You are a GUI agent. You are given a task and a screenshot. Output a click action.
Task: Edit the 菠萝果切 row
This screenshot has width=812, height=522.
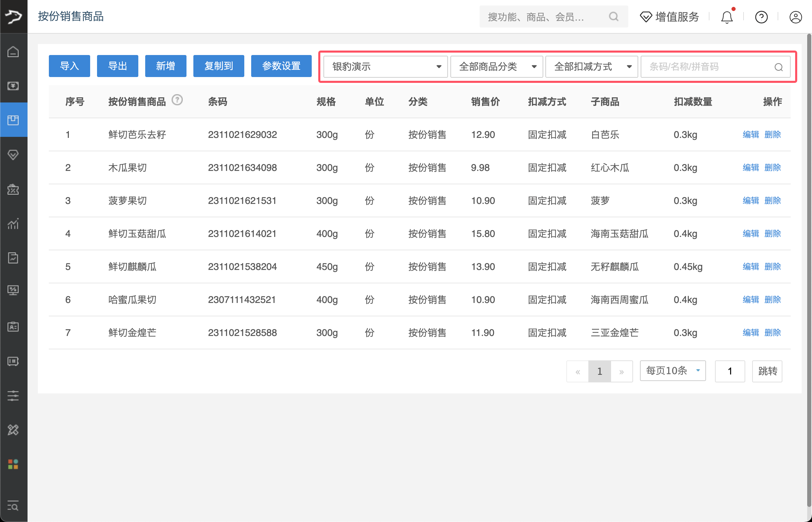click(751, 200)
